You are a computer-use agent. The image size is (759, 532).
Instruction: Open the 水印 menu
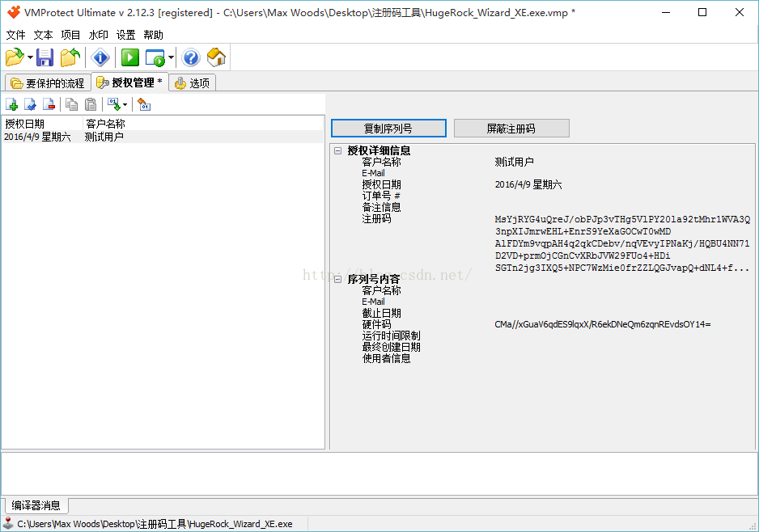tap(98, 35)
